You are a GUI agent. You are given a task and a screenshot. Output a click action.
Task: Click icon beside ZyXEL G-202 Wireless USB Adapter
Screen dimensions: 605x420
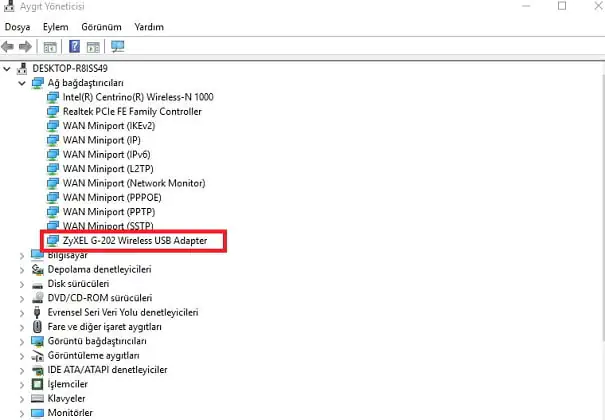pyautogui.click(x=53, y=241)
